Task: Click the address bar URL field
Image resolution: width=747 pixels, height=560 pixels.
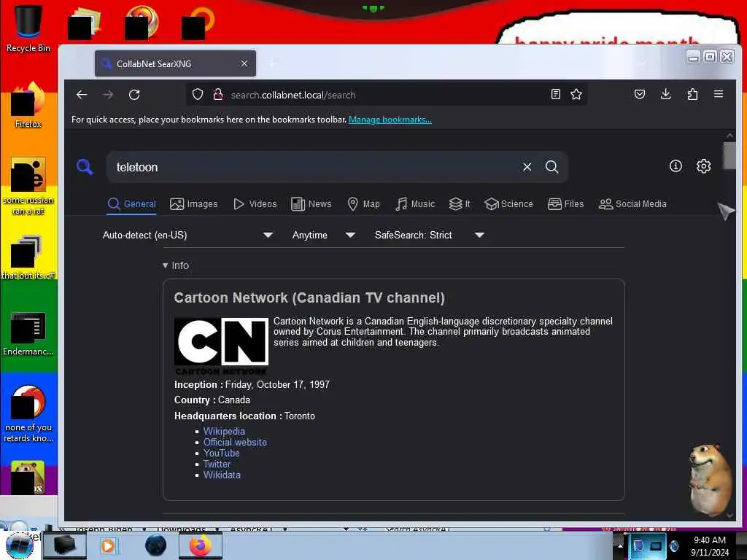Action: pyautogui.click(x=386, y=95)
